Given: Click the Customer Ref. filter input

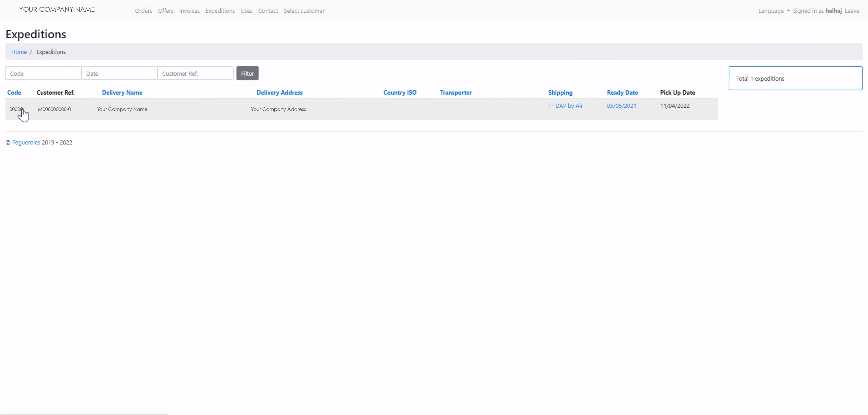Looking at the screenshot, I should [195, 74].
